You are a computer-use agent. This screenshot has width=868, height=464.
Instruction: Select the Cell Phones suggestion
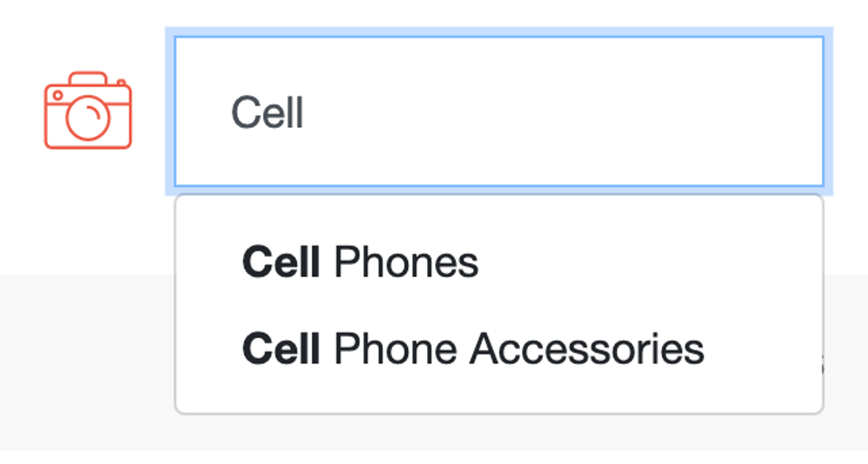[360, 261]
